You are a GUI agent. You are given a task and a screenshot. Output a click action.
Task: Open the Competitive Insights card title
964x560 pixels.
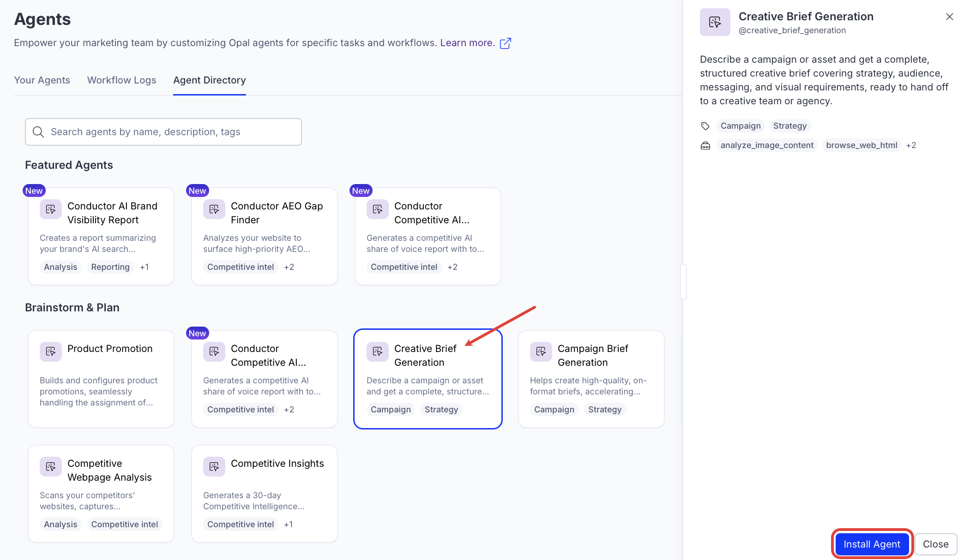tap(277, 464)
